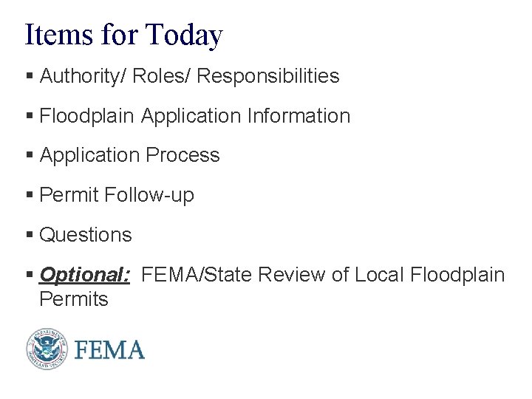
Task: Select the Application Process bullet text
Action: click(x=130, y=156)
